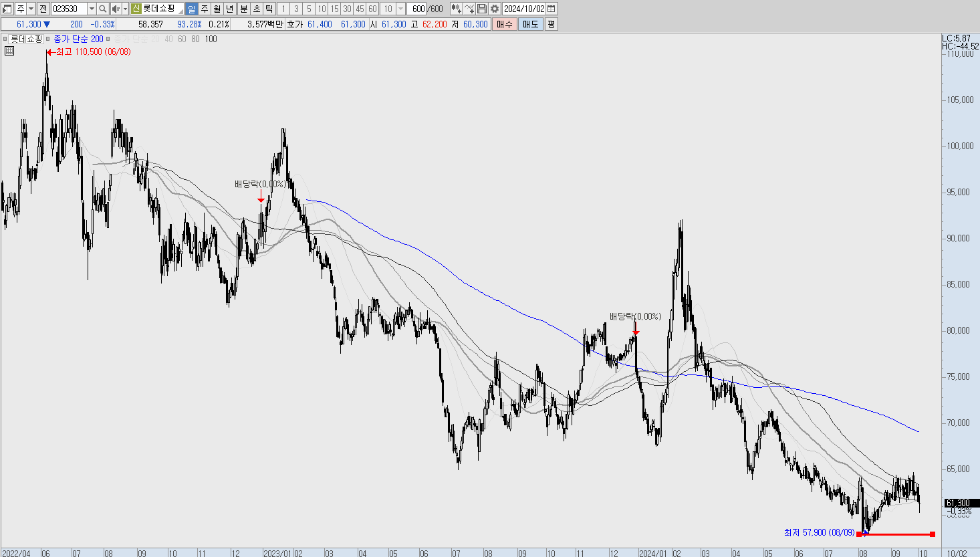The image size is (980, 557).
Task: Open the 주 market type dropdown arrow
Action: (31, 9)
